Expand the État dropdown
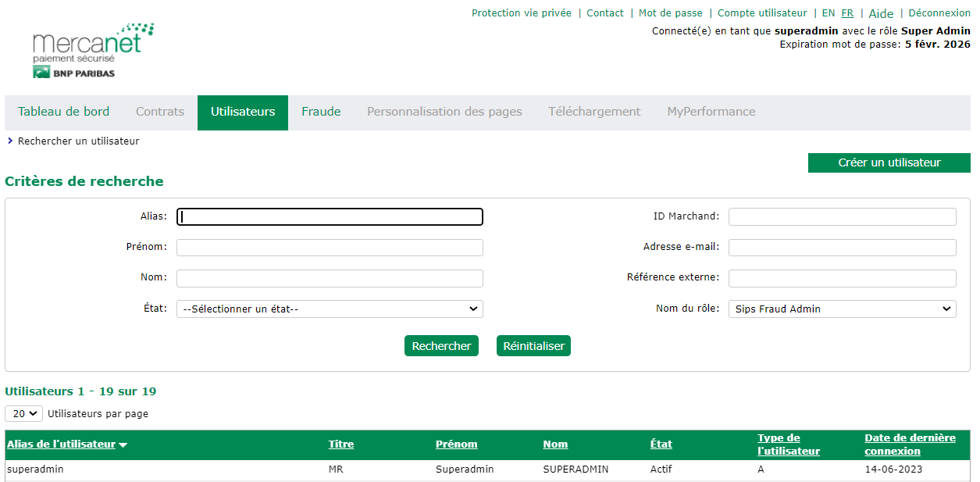Image resolution: width=980 pixels, height=482 pixels. [x=329, y=309]
